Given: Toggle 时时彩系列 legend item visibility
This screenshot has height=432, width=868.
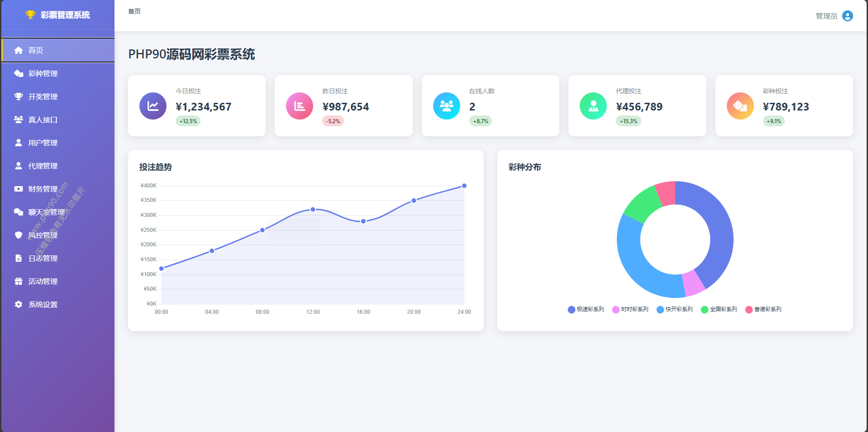Looking at the screenshot, I should coord(630,309).
